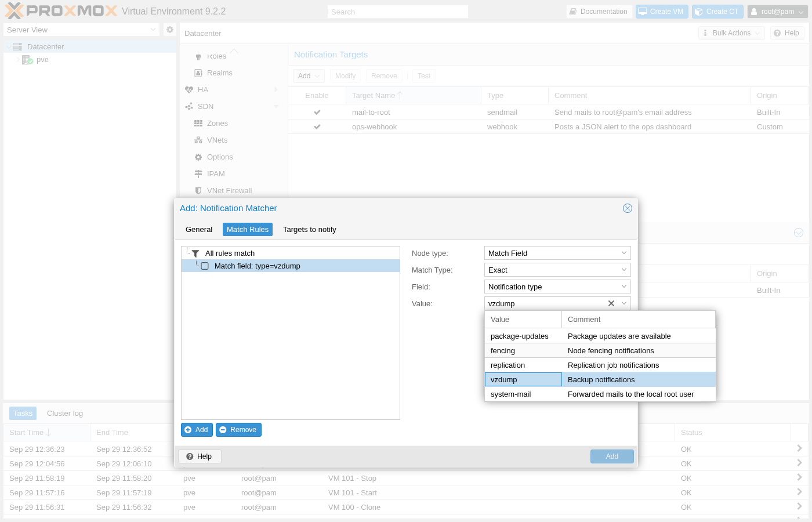This screenshot has width=812, height=522.
Task: Select system-mail from value list
Action: coord(600,394)
